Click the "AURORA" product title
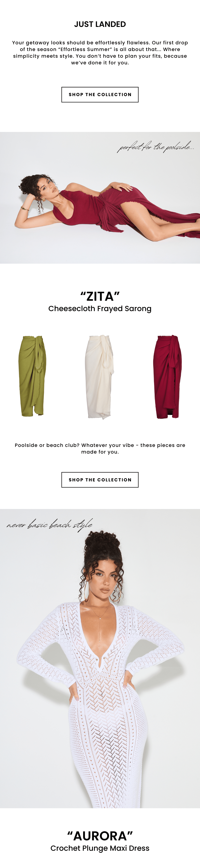Viewport: 200px width, 868px height. (100, 836)
